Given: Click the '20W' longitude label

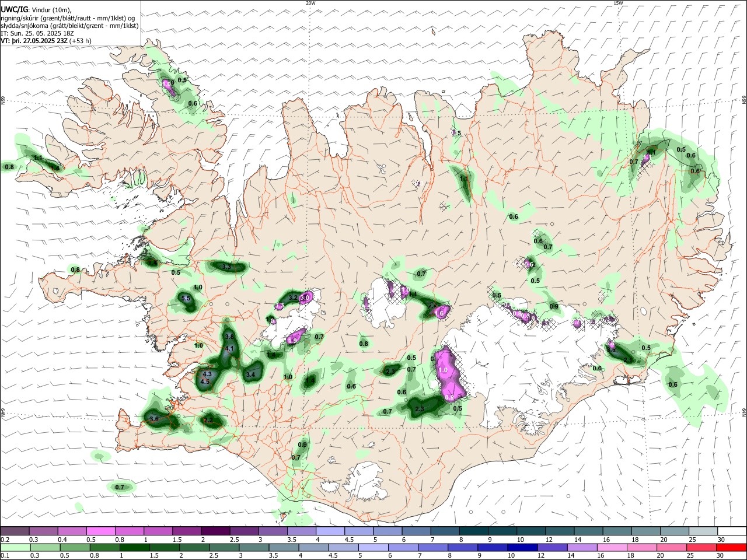Looking at the screenshot, I should click(x=310, y=3).
